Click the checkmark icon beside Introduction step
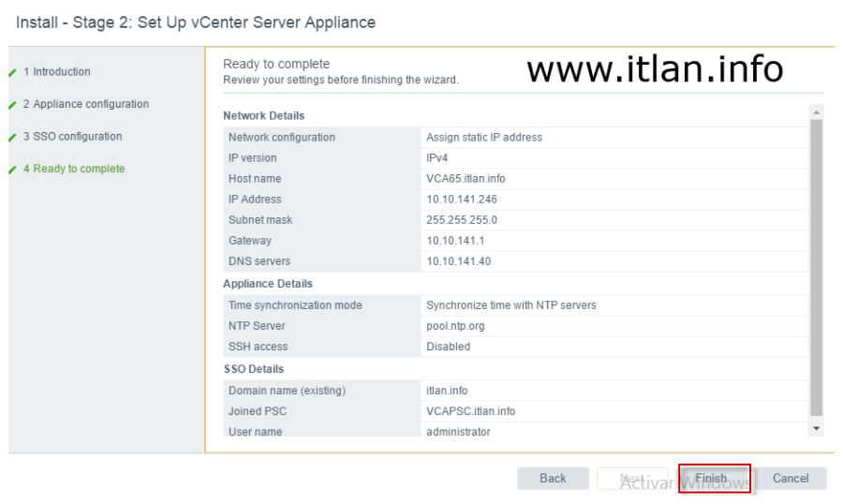This screenshot has height=504, width=843. point(13,72)
